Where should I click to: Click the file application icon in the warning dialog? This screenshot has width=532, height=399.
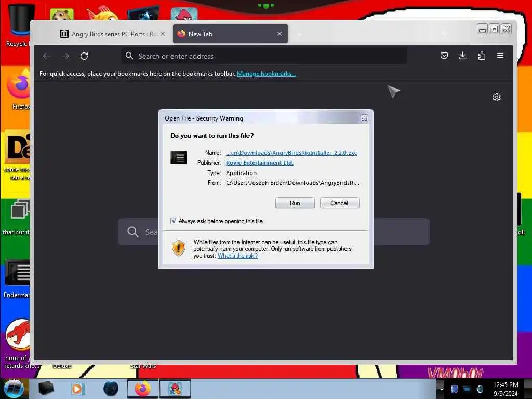[x=179, y=157]
